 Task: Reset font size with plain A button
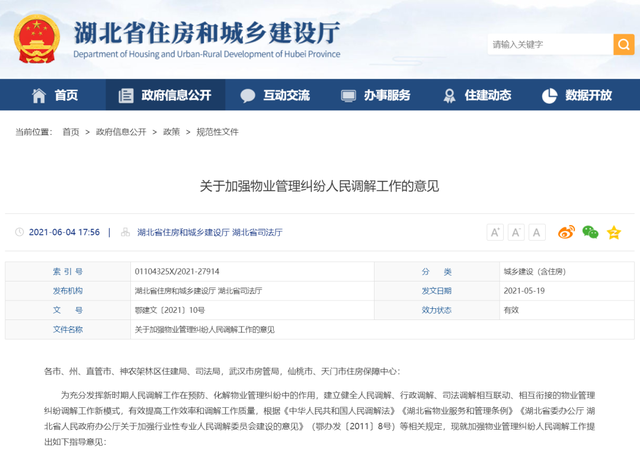coord(537,232)
